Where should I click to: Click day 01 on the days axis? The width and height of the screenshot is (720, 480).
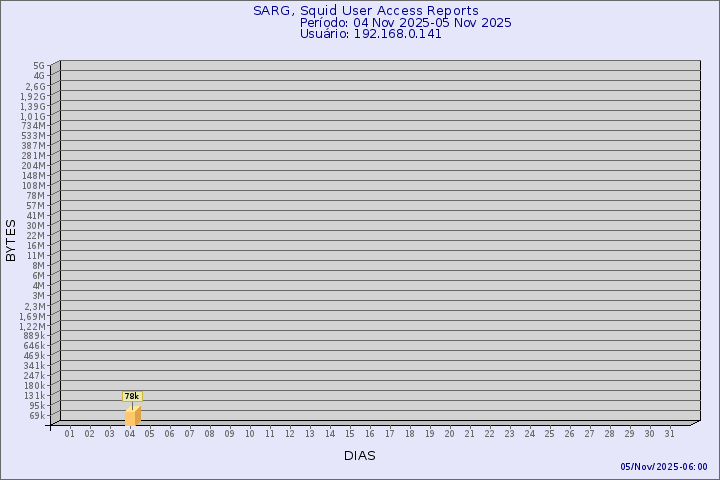point(69,433)
